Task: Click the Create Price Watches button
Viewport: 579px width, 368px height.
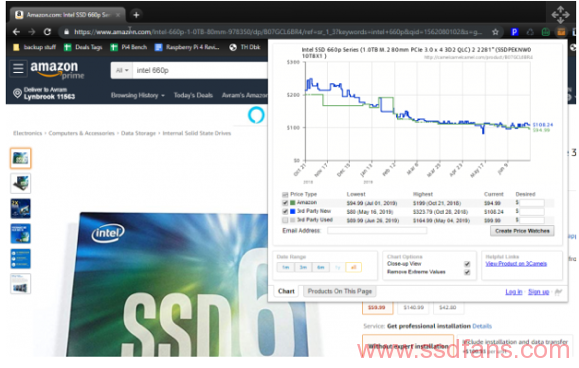Action: 522,231
